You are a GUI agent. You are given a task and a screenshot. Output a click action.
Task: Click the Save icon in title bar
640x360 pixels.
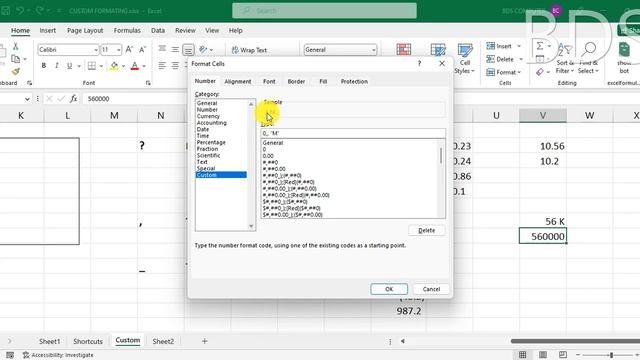click(x=5, y=11)
